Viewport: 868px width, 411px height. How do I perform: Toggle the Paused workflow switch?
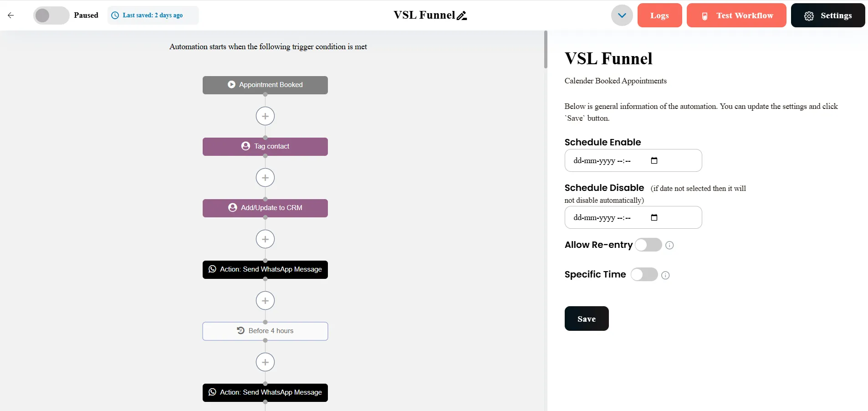(51, 15)
